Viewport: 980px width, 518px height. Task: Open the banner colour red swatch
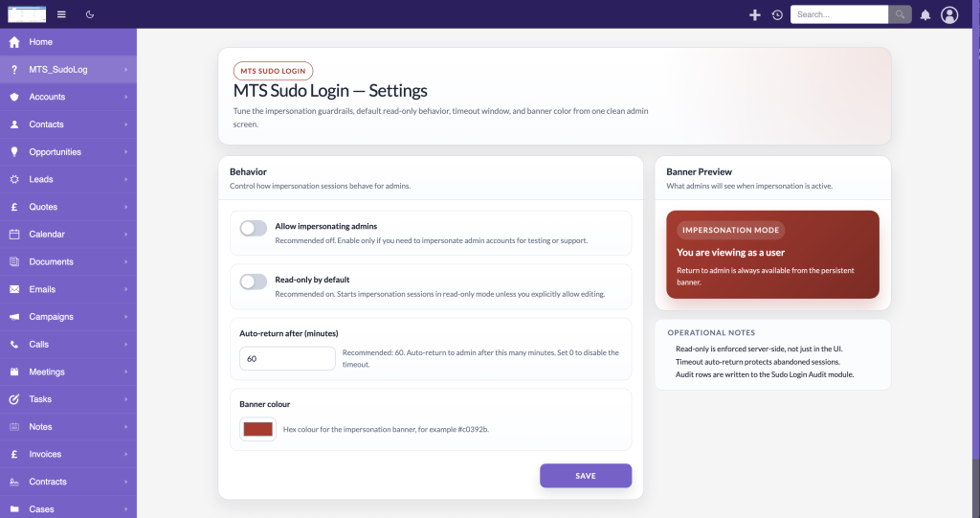pos(257,429)
